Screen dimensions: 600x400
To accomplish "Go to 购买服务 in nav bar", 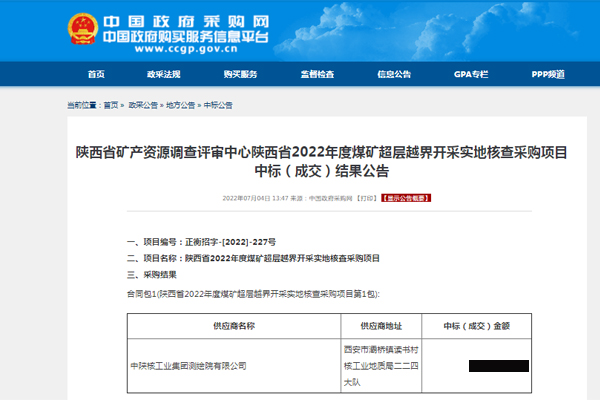I will pyautogui.click(x=240, y=75).
